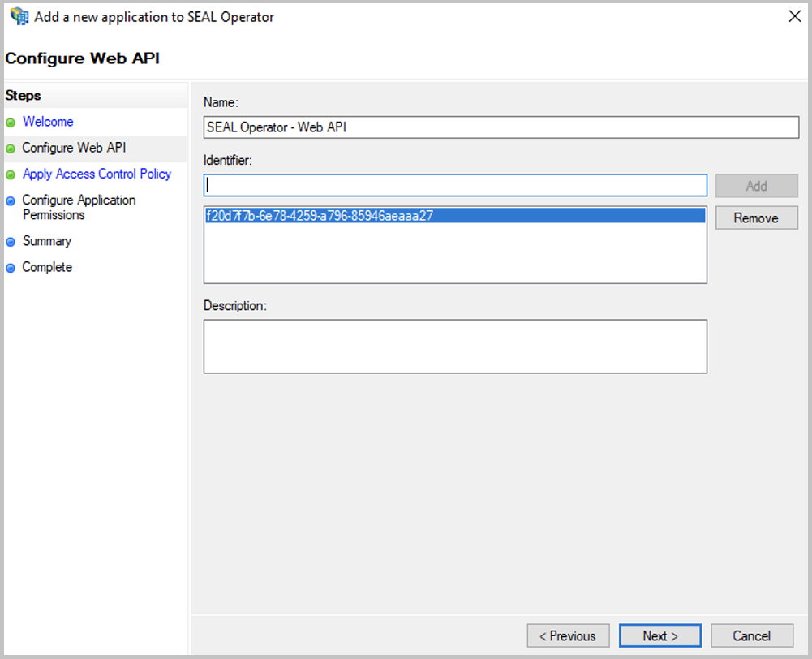Select the Welcome step
This screenshot has height=659, width=812.
point(48,122)
